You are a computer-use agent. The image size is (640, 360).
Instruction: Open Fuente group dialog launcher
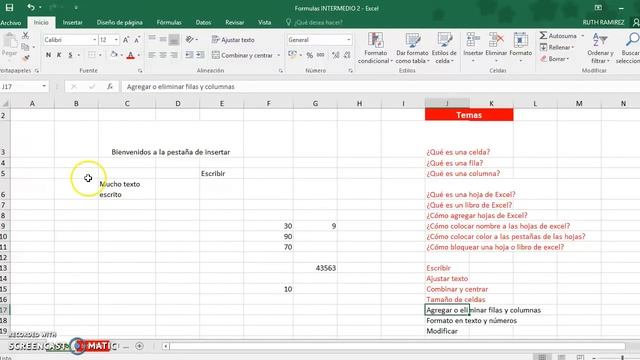click(140, 71)
